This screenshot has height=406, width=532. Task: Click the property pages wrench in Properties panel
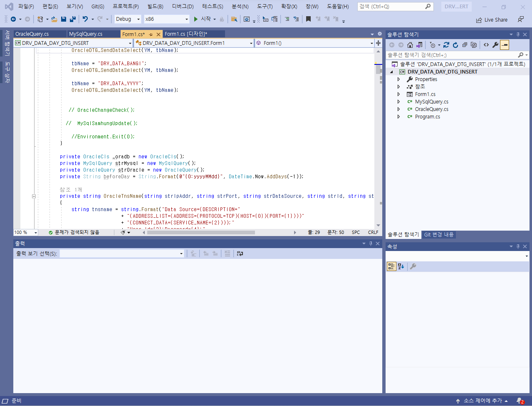pos(413,266)
